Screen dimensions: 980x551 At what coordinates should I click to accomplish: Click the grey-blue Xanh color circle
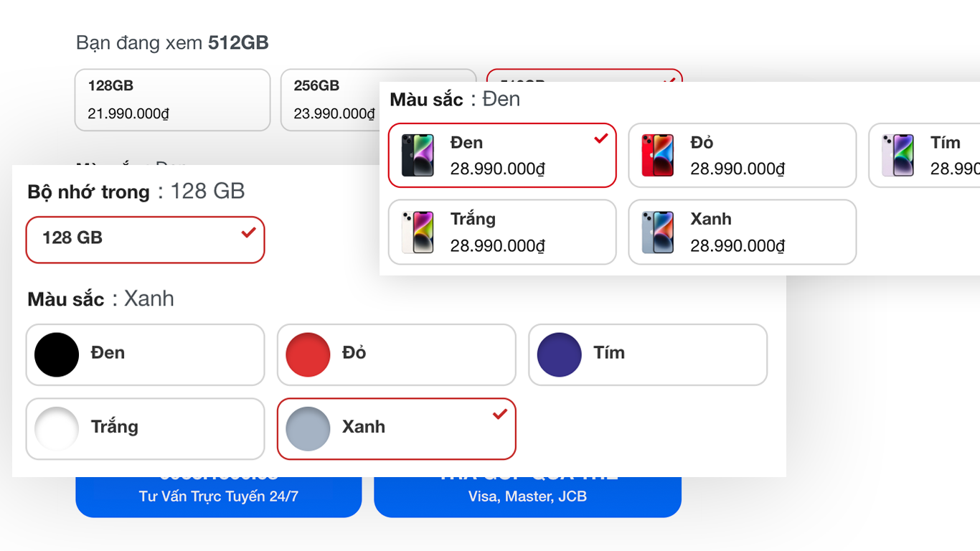coord(308,428)
